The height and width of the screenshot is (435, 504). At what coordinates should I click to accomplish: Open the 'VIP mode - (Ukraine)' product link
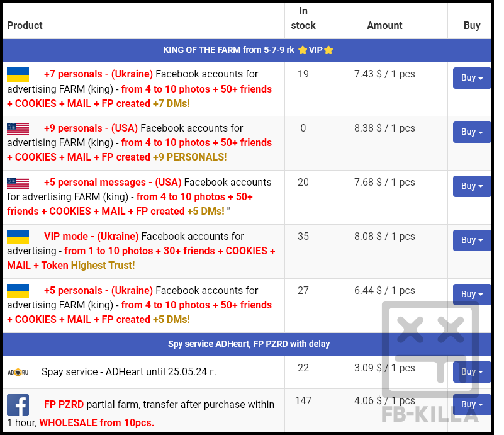pyautogui.click(x=91, y=237)
